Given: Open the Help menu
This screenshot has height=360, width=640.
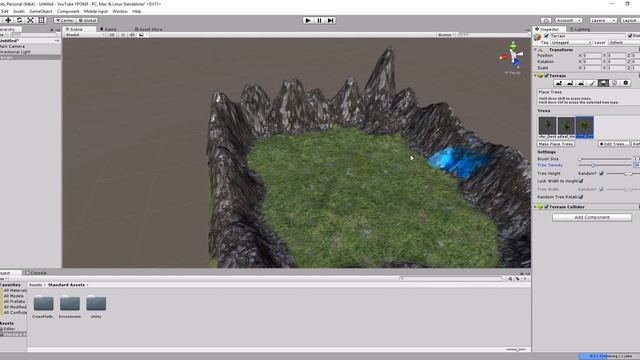Looking at the screenshot, I should click(137, 11).
